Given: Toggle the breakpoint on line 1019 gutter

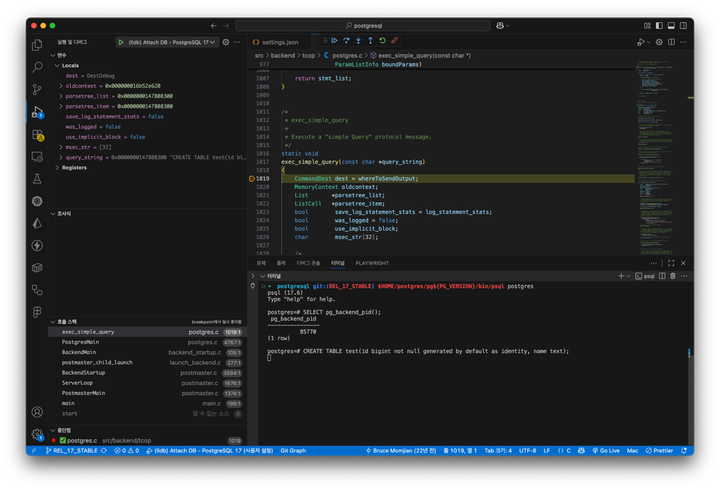Looking at the screenshot, I should [x=252, y=179].
